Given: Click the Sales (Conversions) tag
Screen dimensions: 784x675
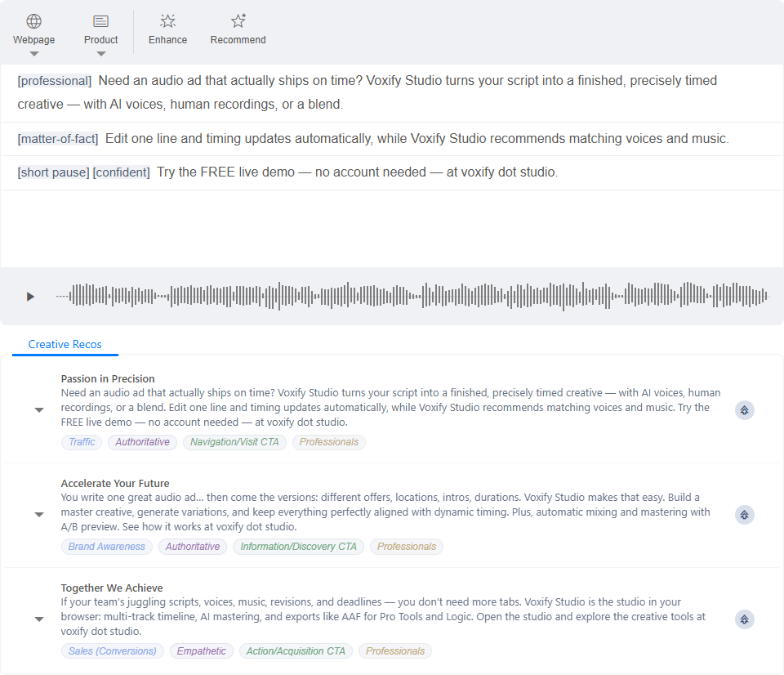Looking at the screenshot, I should pyautogui.click(x=113, y=651).
